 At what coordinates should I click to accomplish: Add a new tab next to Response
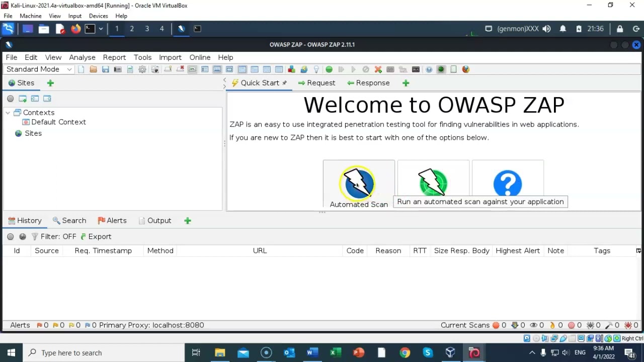(x=406, y=83)
